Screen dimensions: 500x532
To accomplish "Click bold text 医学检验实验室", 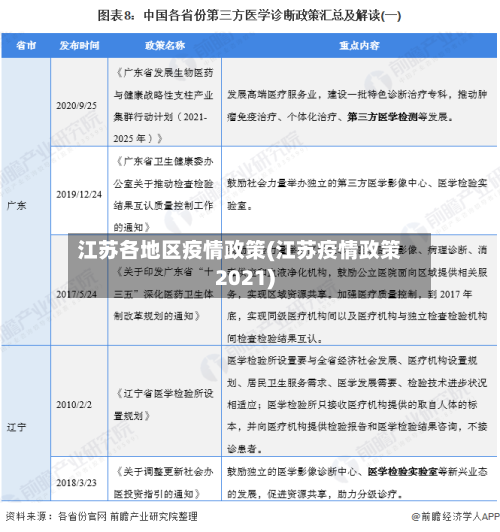I will coord(403,471).
